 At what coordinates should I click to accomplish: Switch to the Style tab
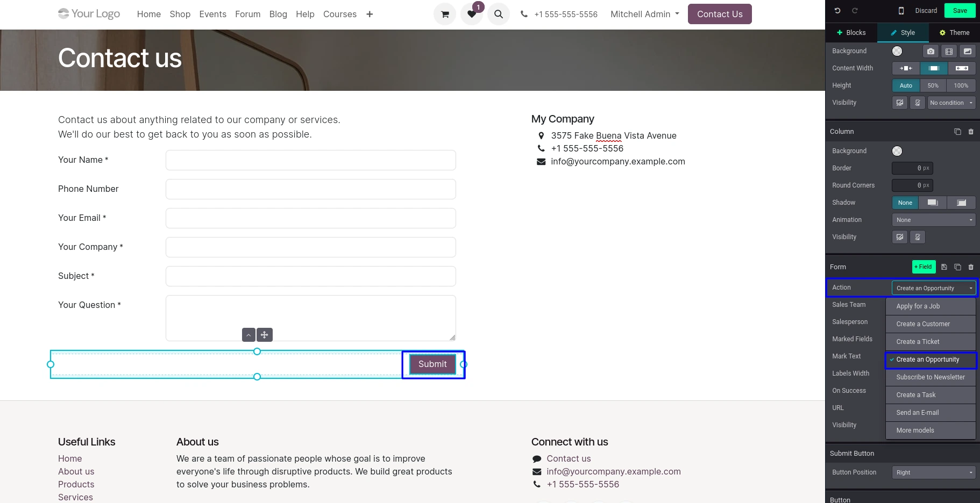click(903, 33)
